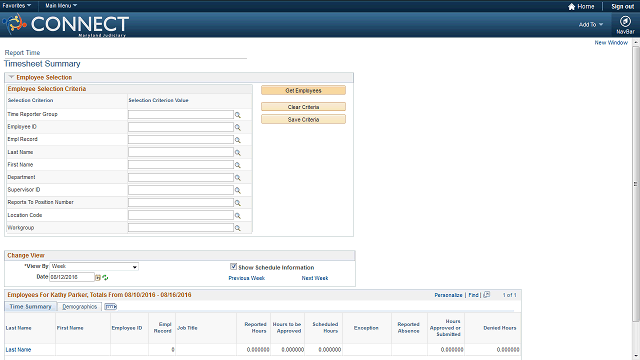
Task: Click the Department input field
Action: coord(181,178)
